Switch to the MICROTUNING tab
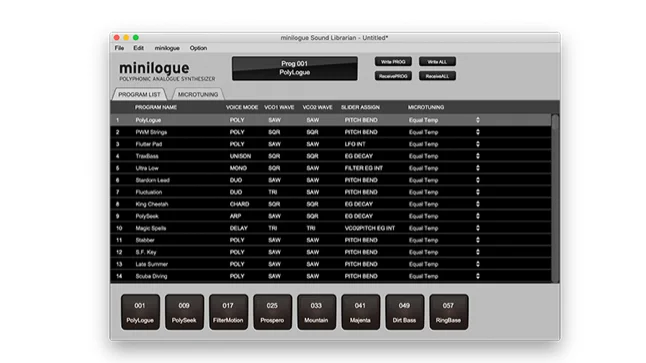This screenshot has height=363, width=646. pyautogui.click(x=198, y=94)
